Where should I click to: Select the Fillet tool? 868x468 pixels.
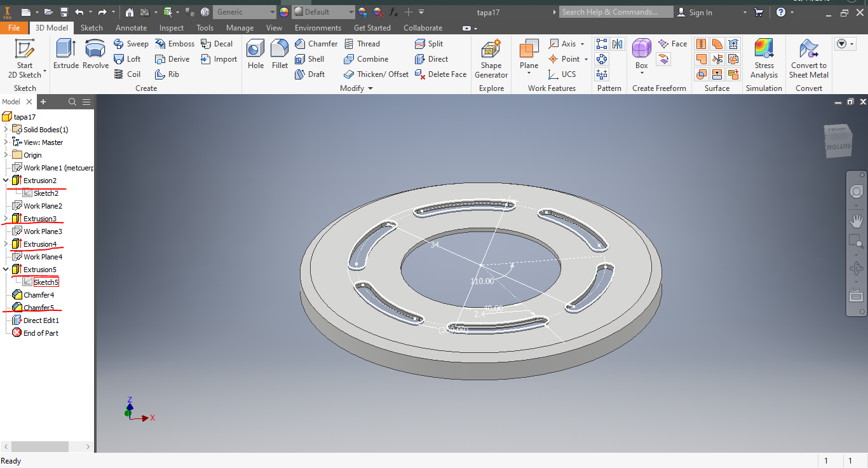[280, 54]
